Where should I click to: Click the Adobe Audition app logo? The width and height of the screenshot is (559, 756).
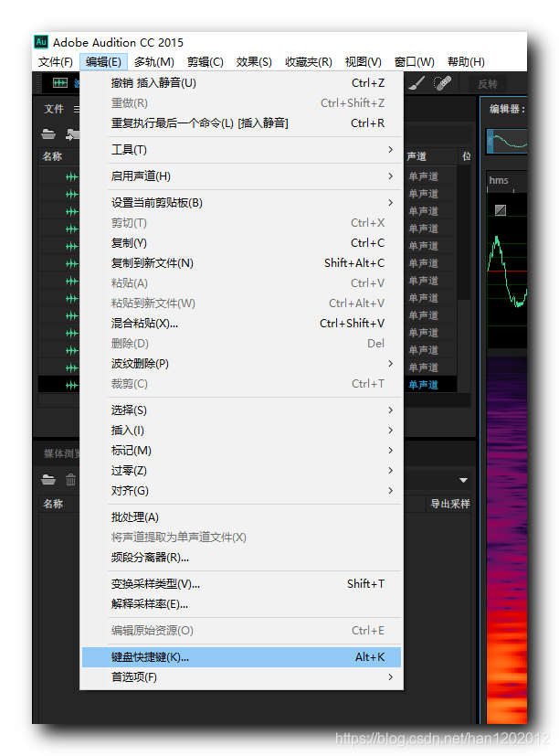point(41,42)
